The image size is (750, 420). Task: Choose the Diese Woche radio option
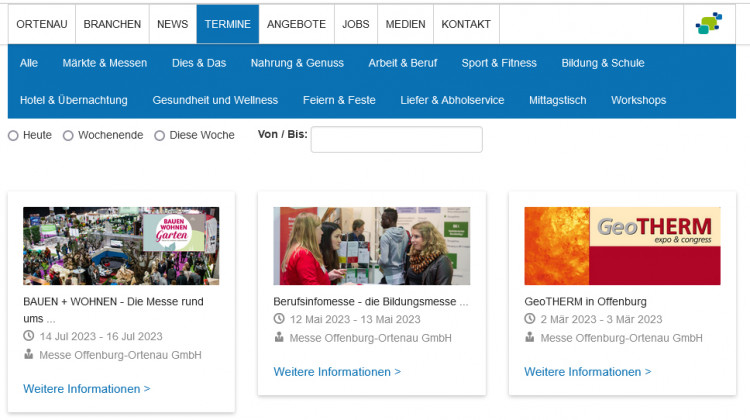point(160,136)
